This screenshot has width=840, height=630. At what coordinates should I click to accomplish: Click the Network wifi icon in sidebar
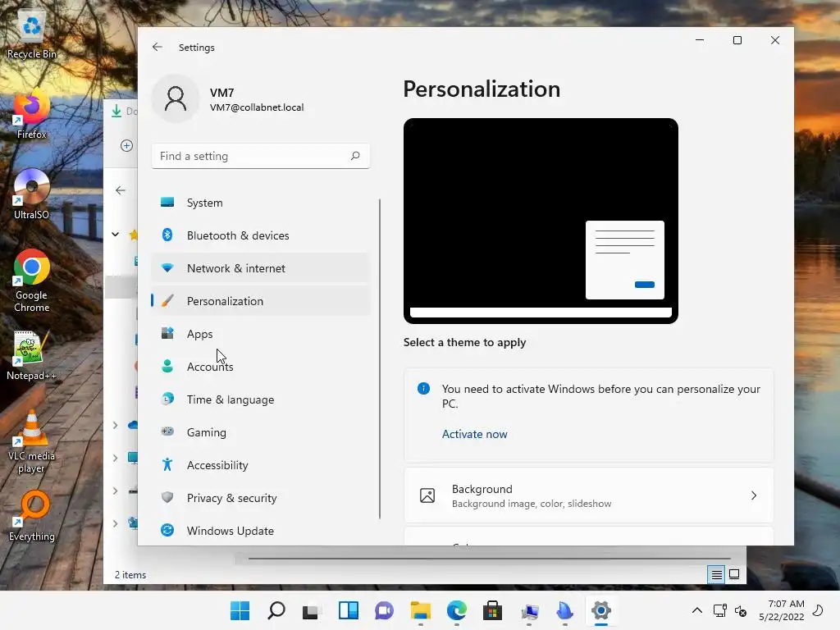point(167,267)
